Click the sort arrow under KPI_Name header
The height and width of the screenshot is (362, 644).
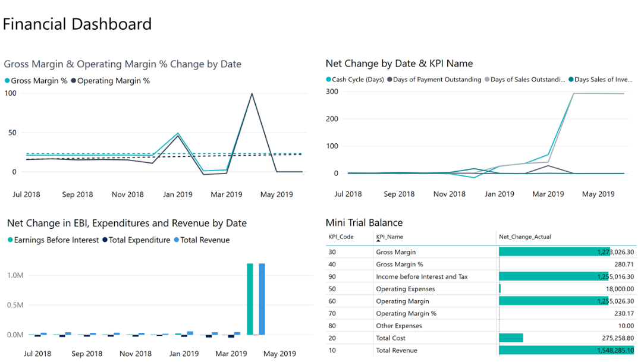[x=377, y=242]
